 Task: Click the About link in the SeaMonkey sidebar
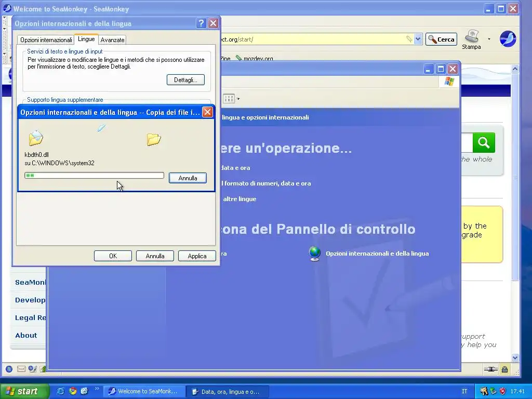click(26, 335)
